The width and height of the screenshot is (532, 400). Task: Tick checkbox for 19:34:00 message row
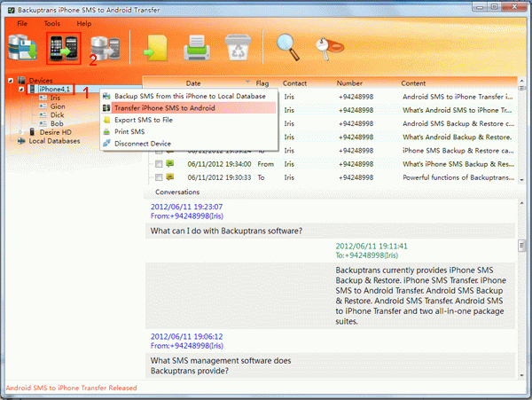pos(159,164)
